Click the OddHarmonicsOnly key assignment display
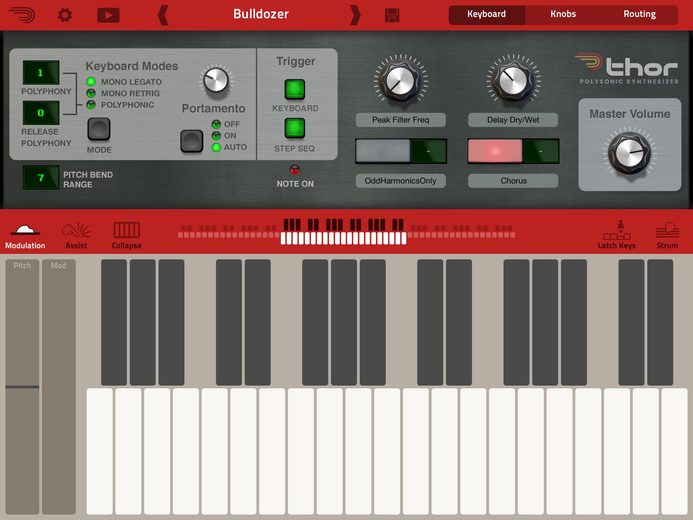 428,151
